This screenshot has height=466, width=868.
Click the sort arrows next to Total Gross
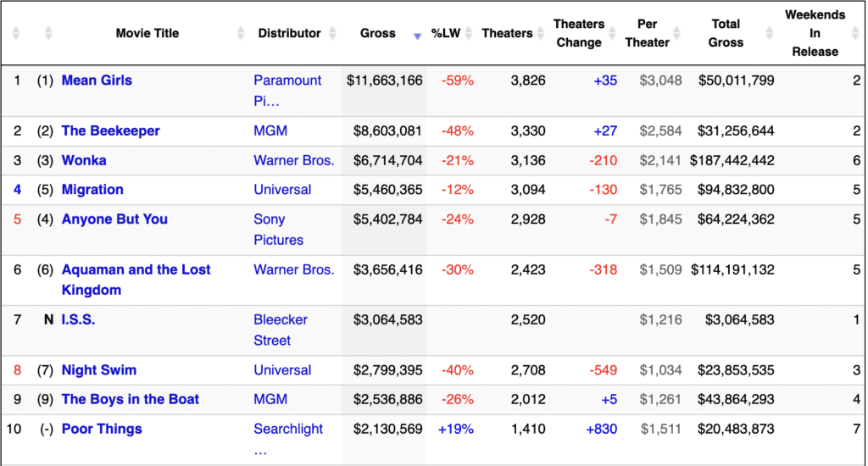pos(770,33)
